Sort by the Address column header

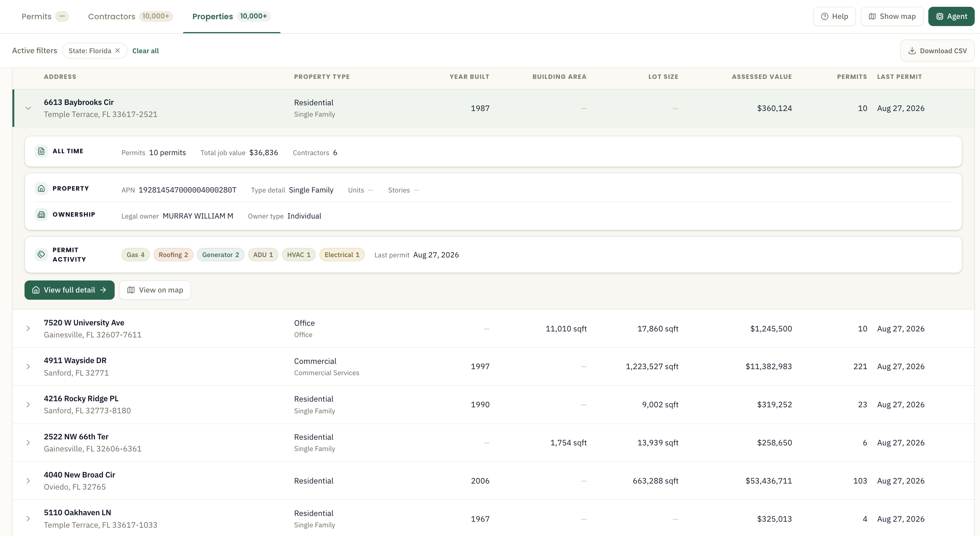coord(60,77)
